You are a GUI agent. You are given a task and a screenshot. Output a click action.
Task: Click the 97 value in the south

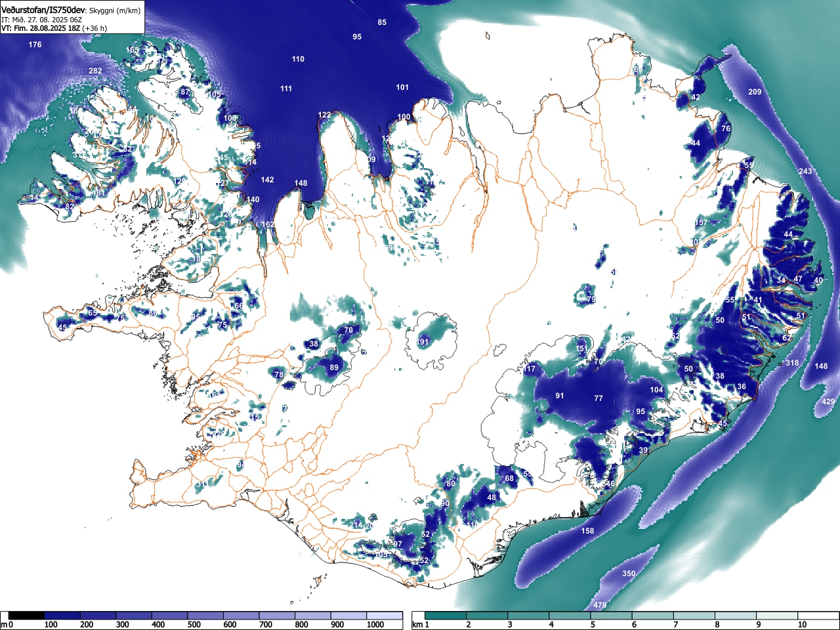point(398,544)
